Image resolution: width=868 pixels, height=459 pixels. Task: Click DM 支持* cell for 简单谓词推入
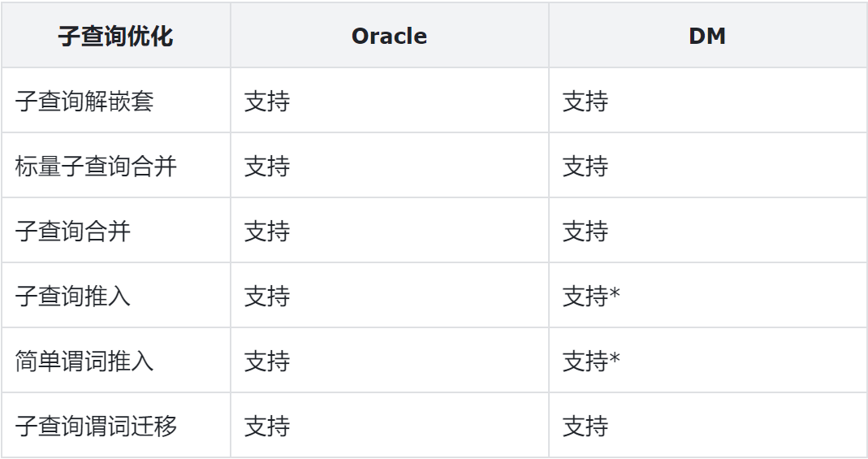tap(591, 362)
